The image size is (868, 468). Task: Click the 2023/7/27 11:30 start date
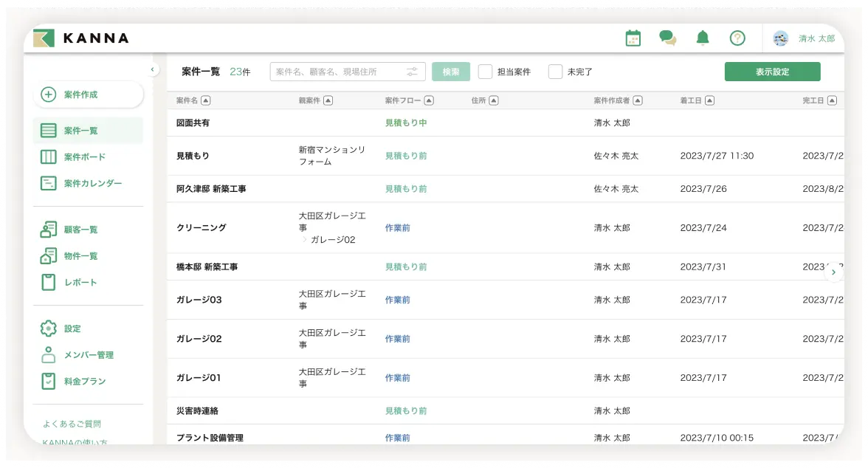[717, 156]
